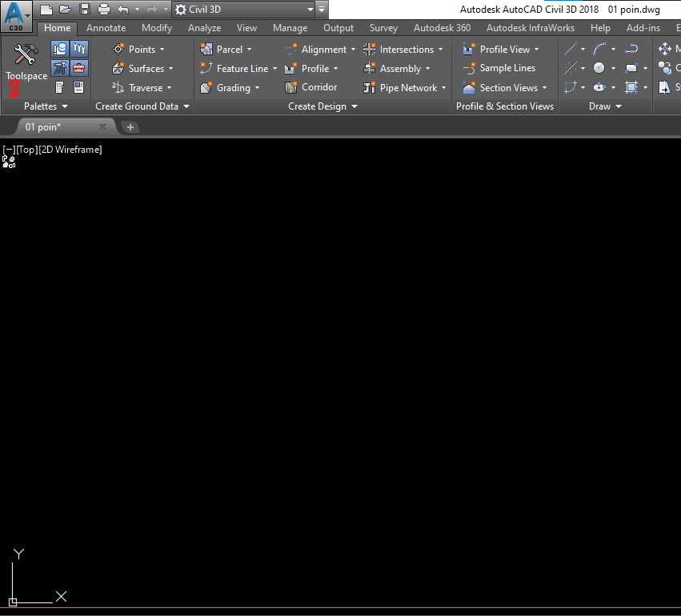Select the Move tool
This screenshot has width=681, height=616.
pyautogui.click(x=666, y=49)
